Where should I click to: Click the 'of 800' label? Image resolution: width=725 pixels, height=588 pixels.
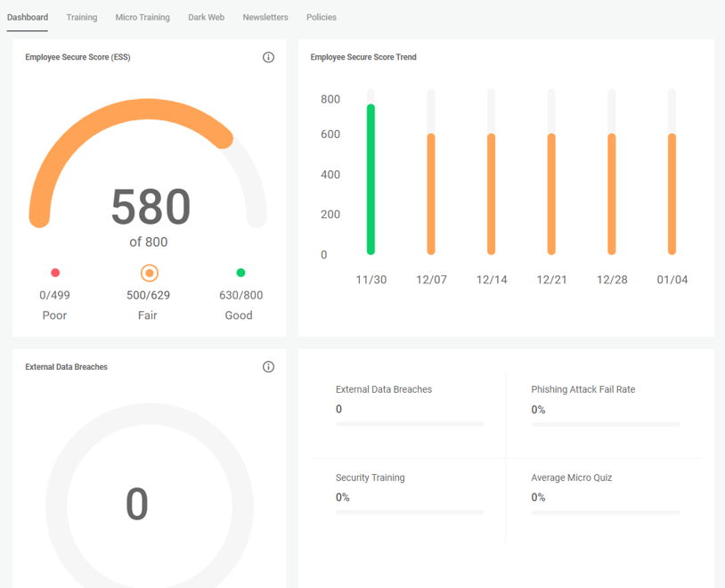149,242
